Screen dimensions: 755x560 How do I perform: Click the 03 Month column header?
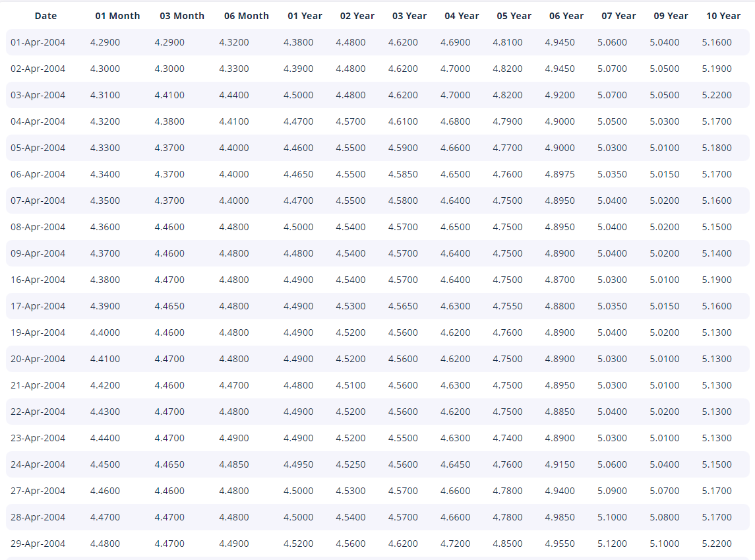182,16
